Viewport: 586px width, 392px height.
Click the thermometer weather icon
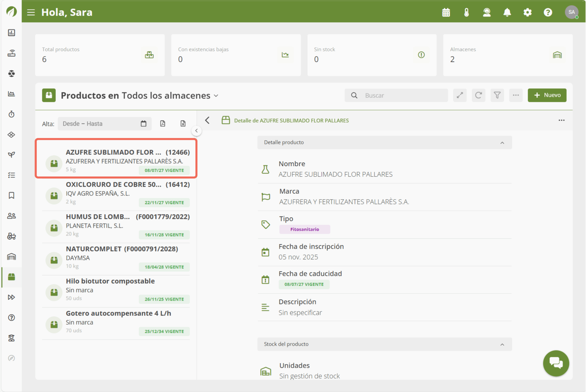pos(467,12)
